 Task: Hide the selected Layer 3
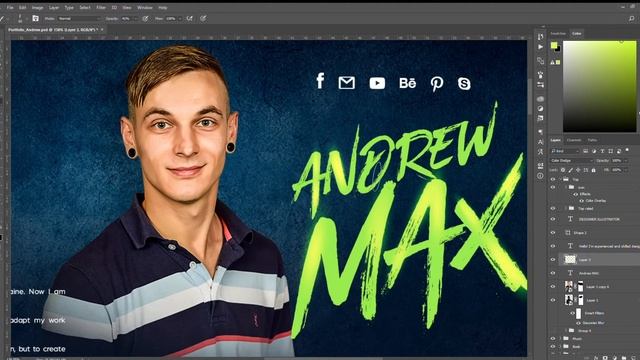point(553,260)
